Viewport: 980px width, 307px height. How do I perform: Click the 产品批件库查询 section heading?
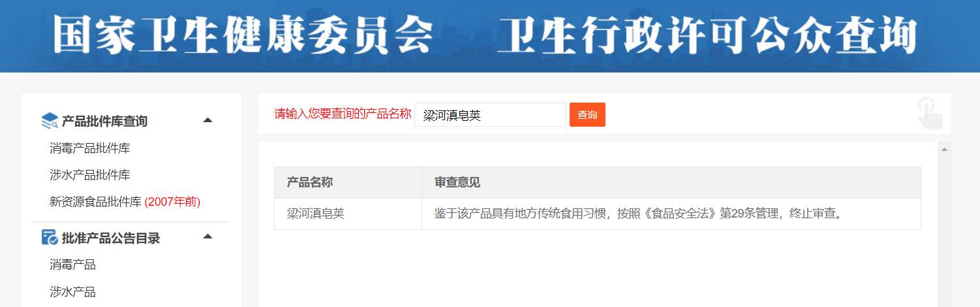pos(104,121)
